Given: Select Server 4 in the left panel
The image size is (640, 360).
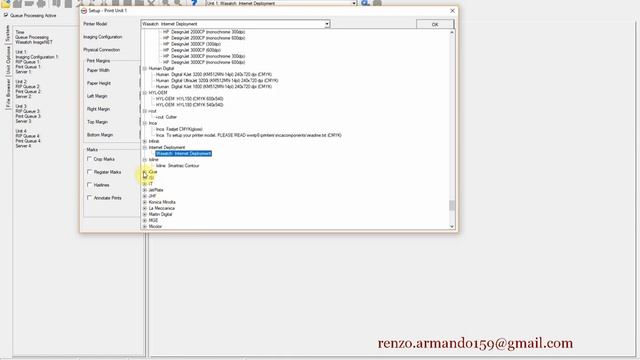Looking at the screenshot, I should [23, 146].
